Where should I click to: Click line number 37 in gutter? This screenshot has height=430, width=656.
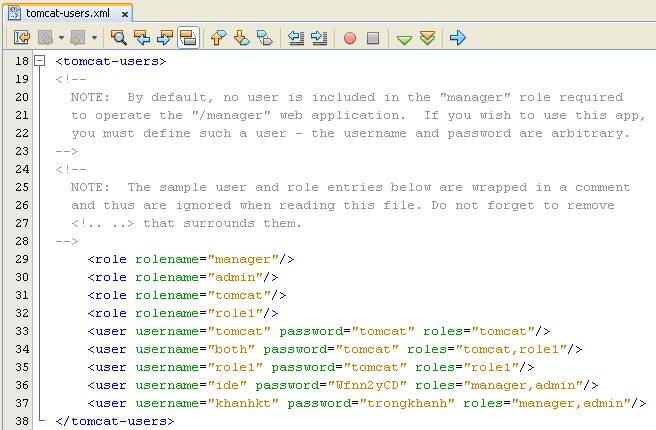coord(22,403)
